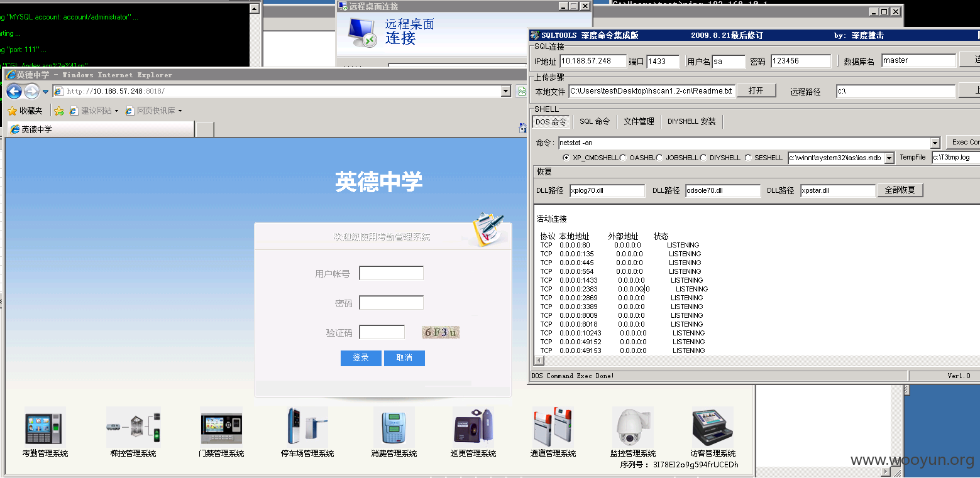The width and height of the screenshot is (980, 478).
Task: Click the 登录 button
Action: [x=361, y=358]
